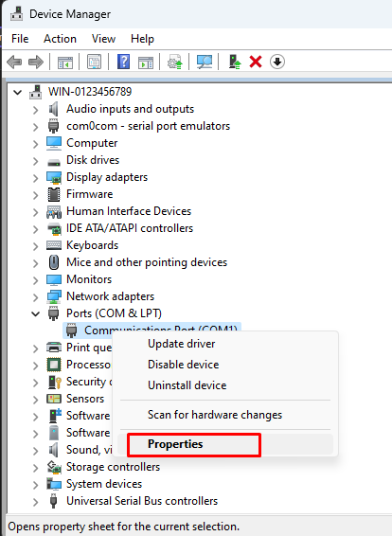The width and height of the screenshot is (392, 536).
Task: Open the View menu
Action: click(103, 39)
